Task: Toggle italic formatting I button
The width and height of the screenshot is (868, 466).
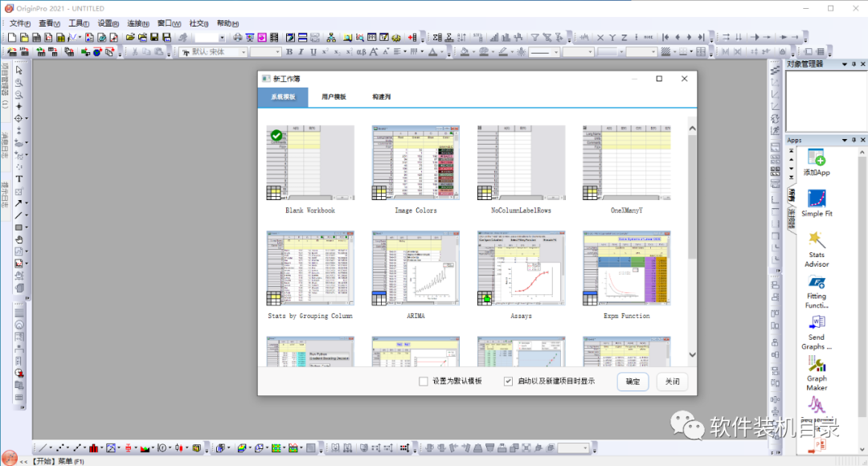Action: [301, 52]
